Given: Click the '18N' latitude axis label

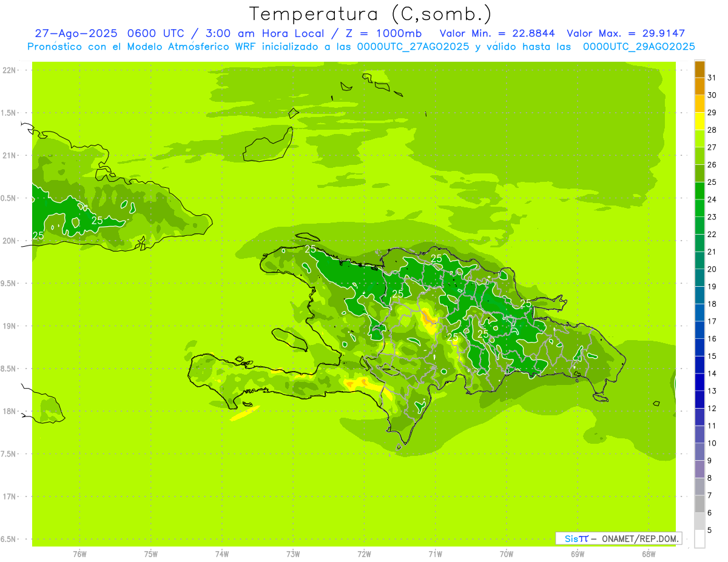Looking at the screenshot, I should [10, 412].
